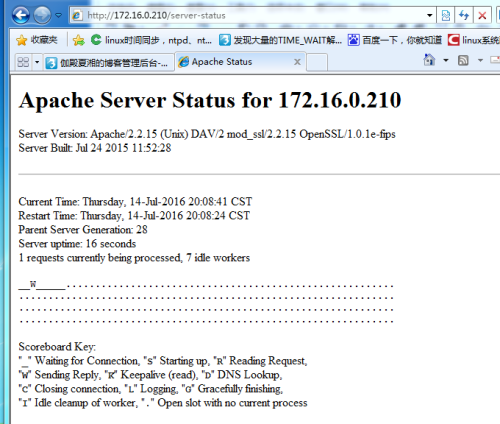Click 'Server uptime: 16 seconds' text
Screen dimensions: 500x424
click(x=77, y=244)
